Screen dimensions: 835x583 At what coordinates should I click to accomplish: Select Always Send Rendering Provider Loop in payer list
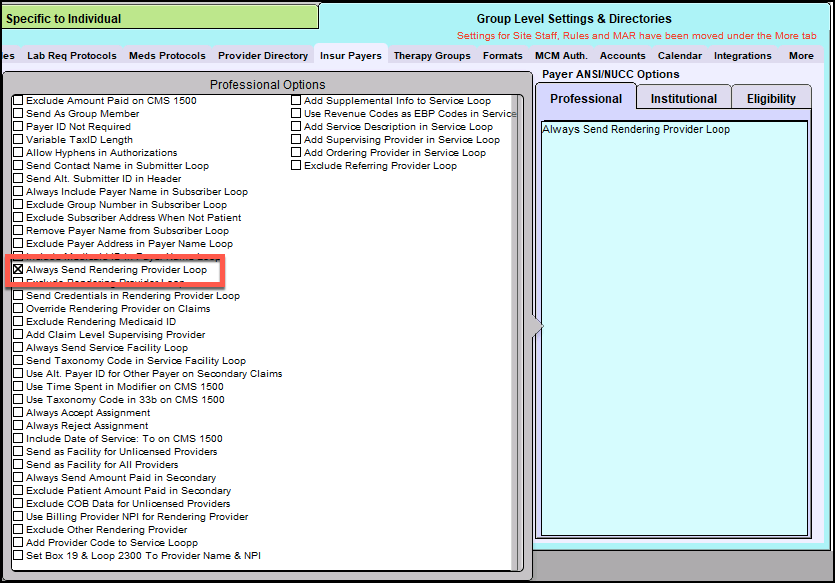coord(636,129)
